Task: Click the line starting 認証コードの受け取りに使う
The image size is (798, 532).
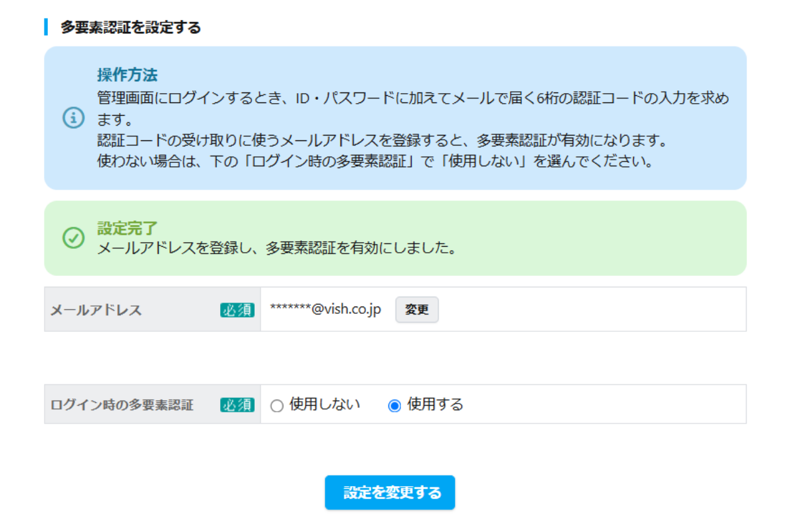Action: click(x=382, y=142)
